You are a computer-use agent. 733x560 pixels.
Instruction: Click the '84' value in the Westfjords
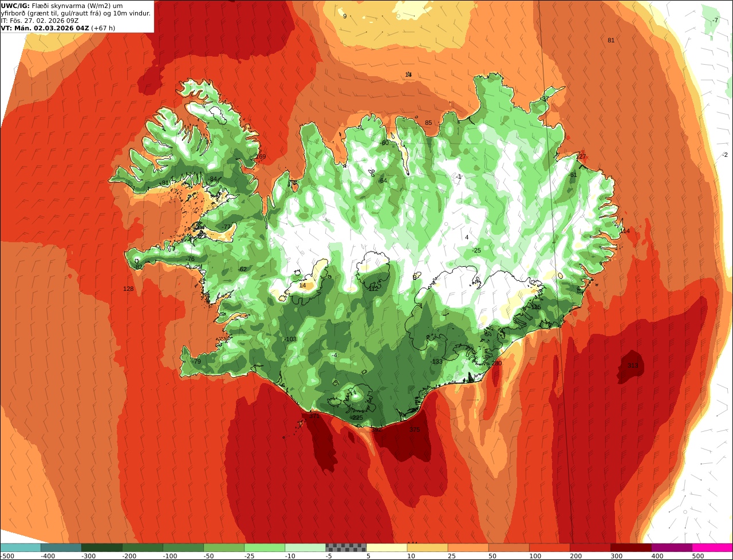pyautogui.click(x=214, y=179)
